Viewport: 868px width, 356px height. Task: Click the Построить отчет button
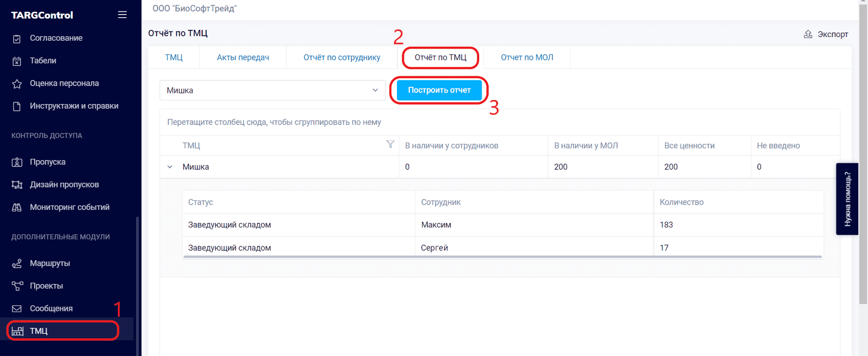click(439, 90)
